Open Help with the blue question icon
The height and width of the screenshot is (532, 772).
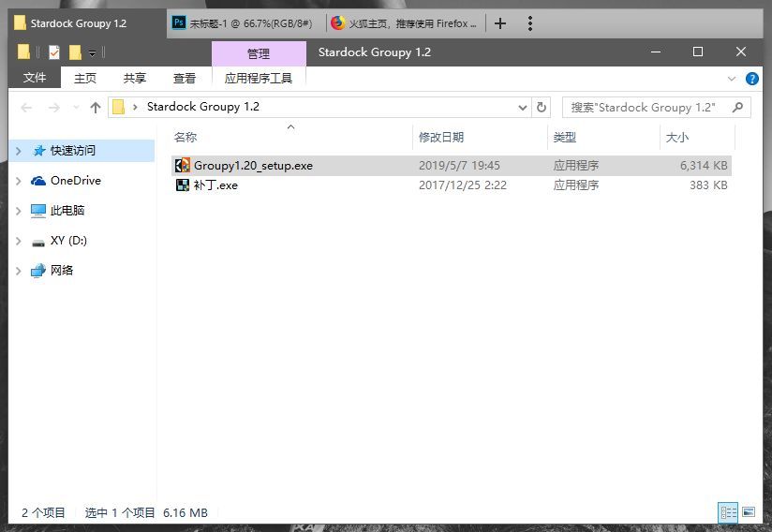click(751, 79)
